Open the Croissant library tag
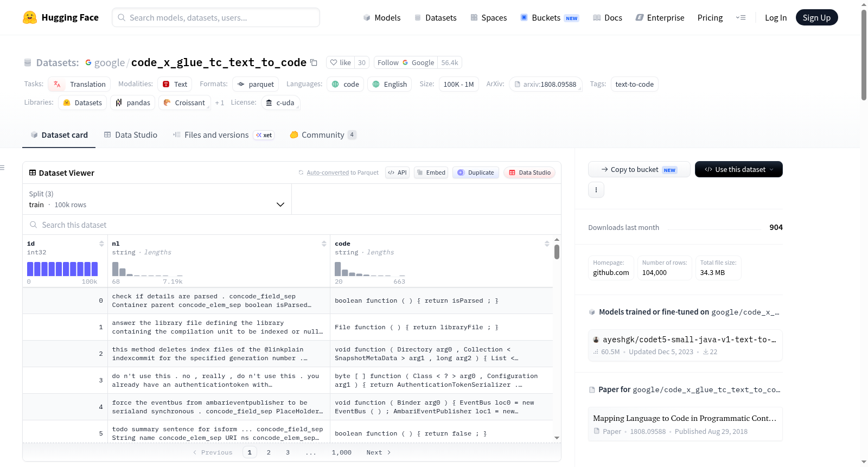868x467 pixels. [x=184, y=103]
